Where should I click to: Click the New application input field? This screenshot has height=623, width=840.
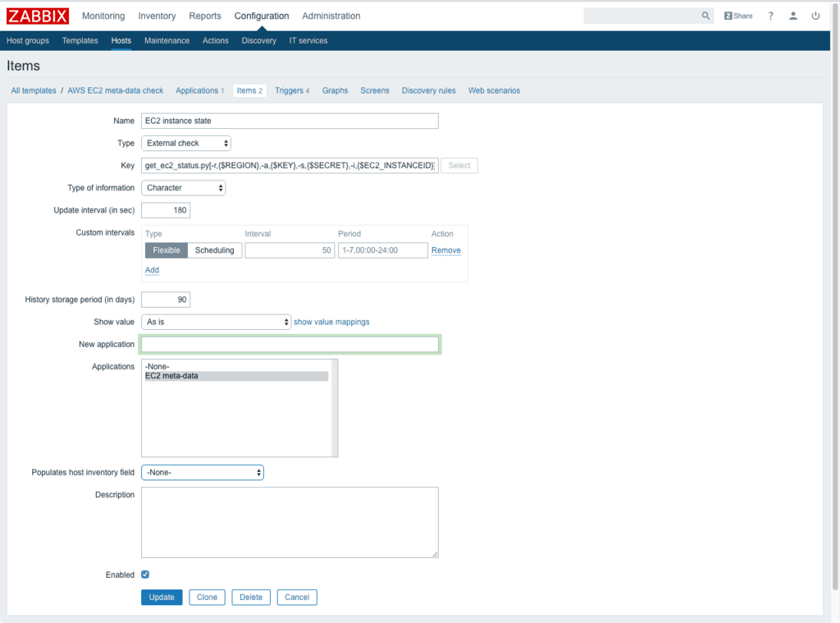coord(290,344)
